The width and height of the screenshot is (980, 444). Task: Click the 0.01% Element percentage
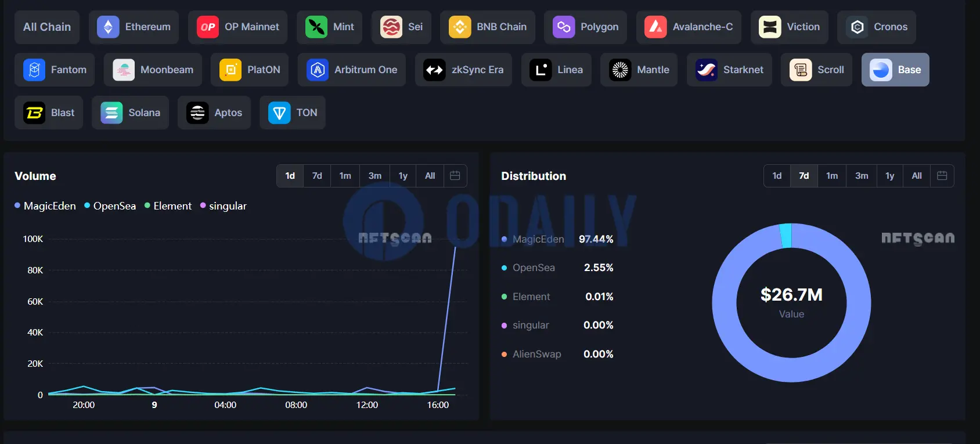point(599,297)
